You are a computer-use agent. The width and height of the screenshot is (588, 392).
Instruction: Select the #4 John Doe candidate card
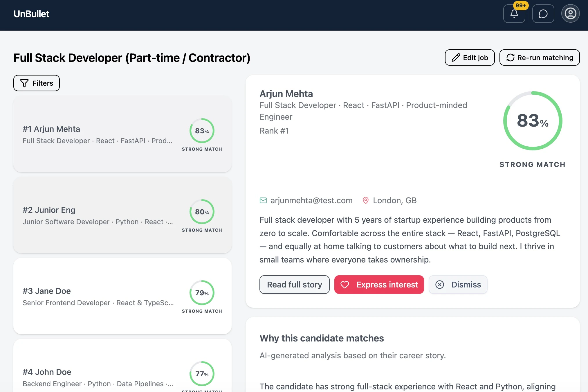pos(122,366)
